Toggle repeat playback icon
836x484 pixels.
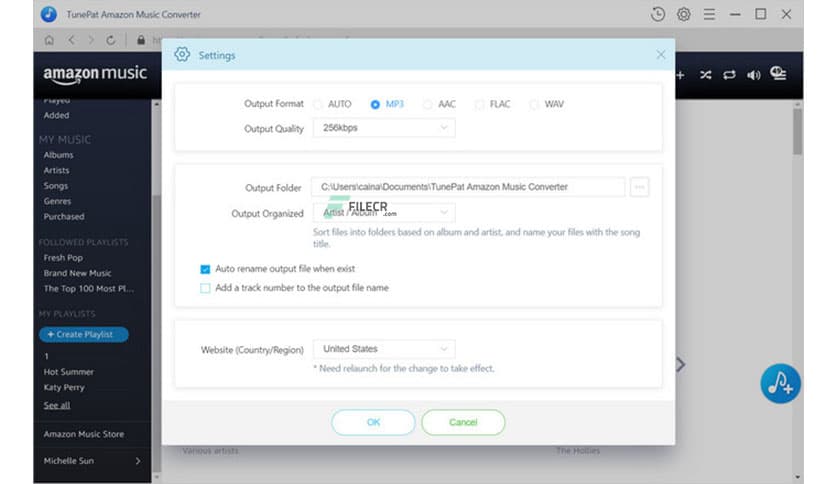click(729, 75)
